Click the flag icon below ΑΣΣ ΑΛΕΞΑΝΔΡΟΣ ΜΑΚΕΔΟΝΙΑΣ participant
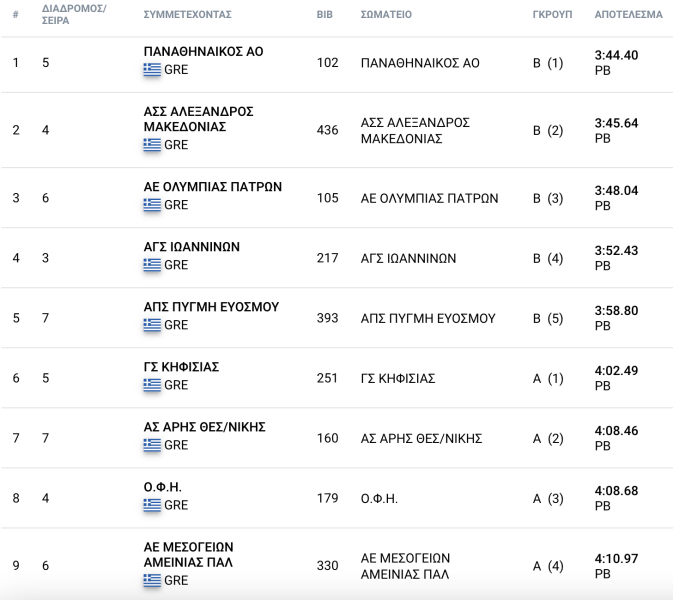The image size is (673, 600). (152, 145)
